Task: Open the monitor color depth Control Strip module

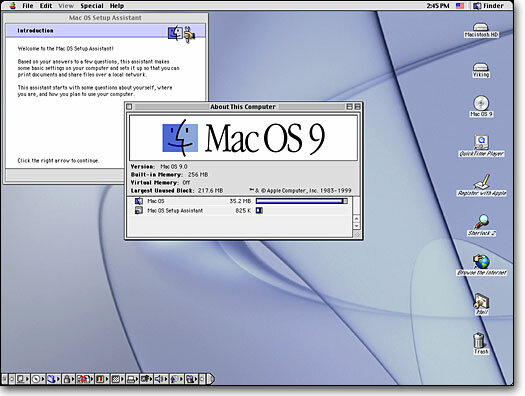Action: (102, 379)
